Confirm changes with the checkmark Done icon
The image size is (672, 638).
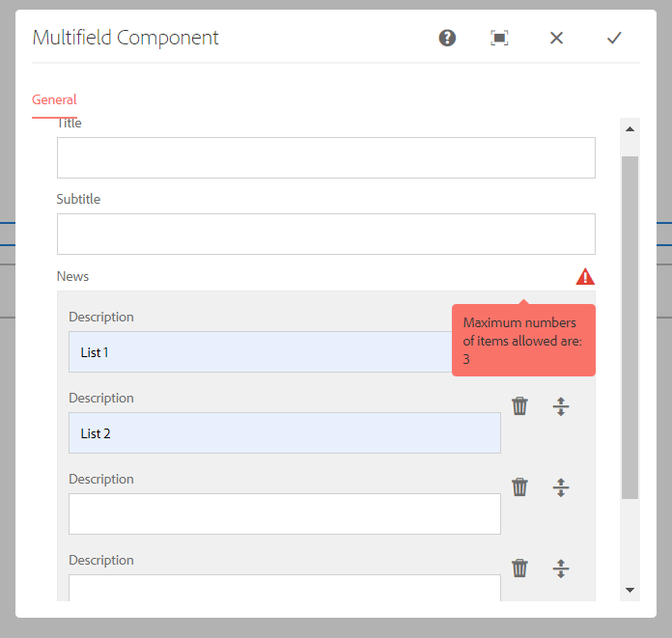pyautogui.click(x=614, y=38)
